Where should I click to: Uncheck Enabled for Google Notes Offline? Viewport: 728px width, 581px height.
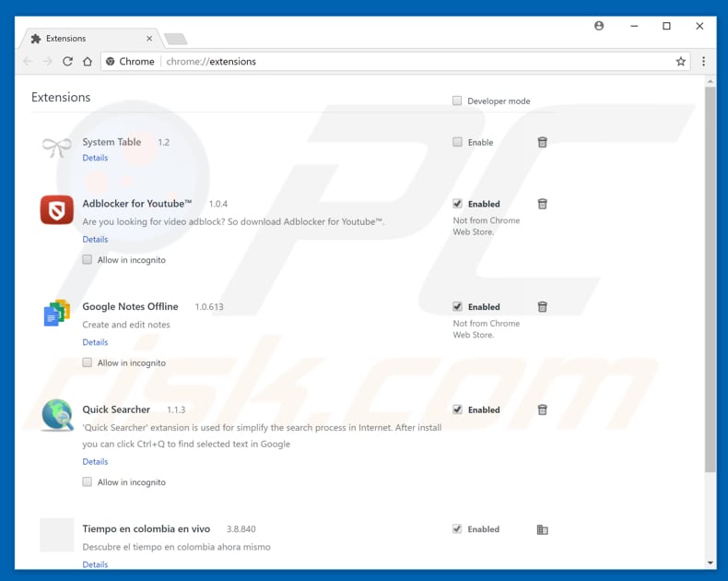[x=457, y=306]
